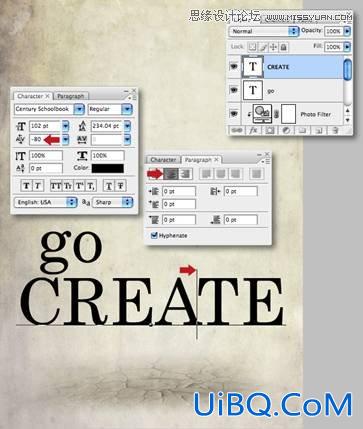Apply Subscript text style
This screenshot has width=363, height=429.
(91, 186)
